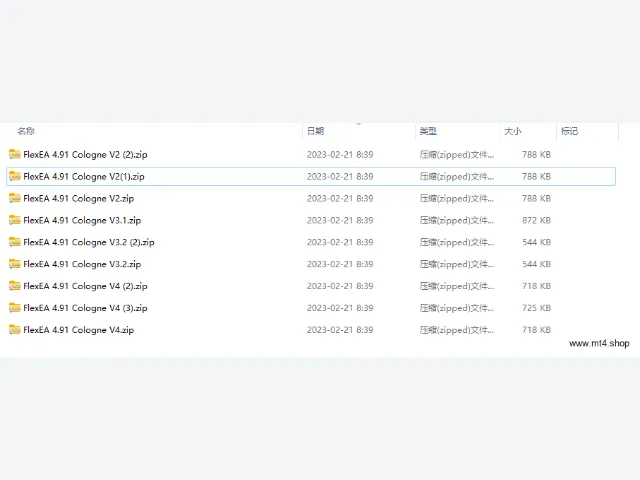This screenshot has width=640, height=480.
Task: Sort by the 日期 column header
Action: tap(316, 131)
